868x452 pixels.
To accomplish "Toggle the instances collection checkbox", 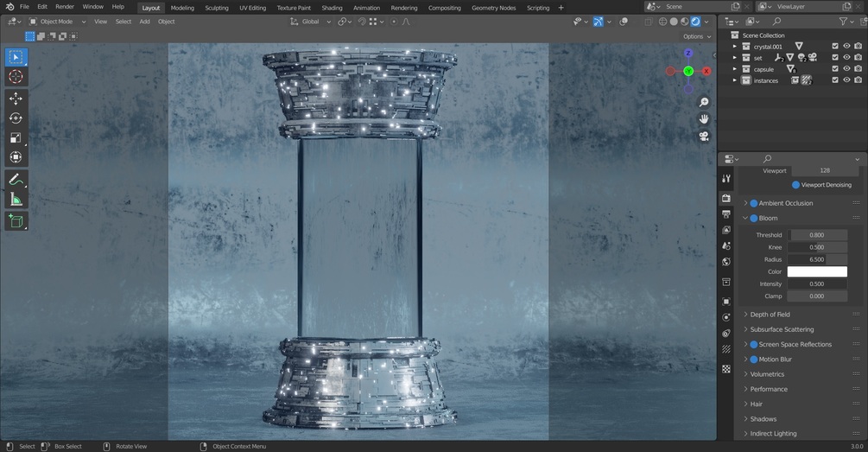I will [835, 80].
